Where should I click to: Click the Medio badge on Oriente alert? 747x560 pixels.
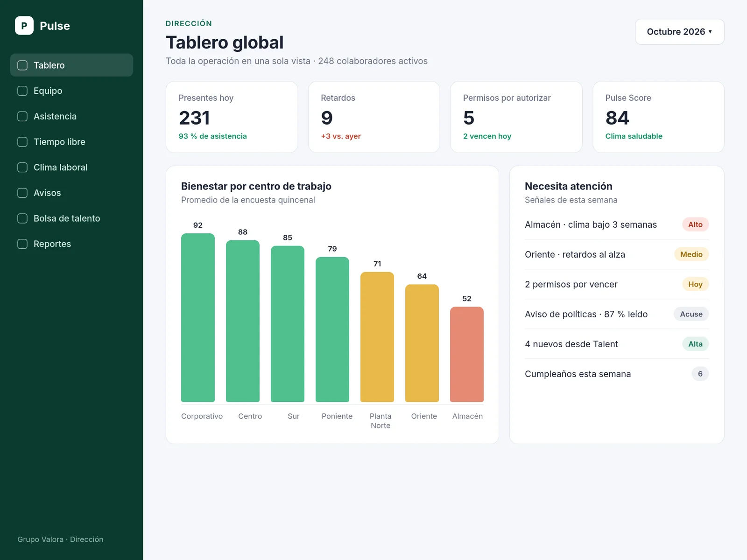[x=691, y=254]
